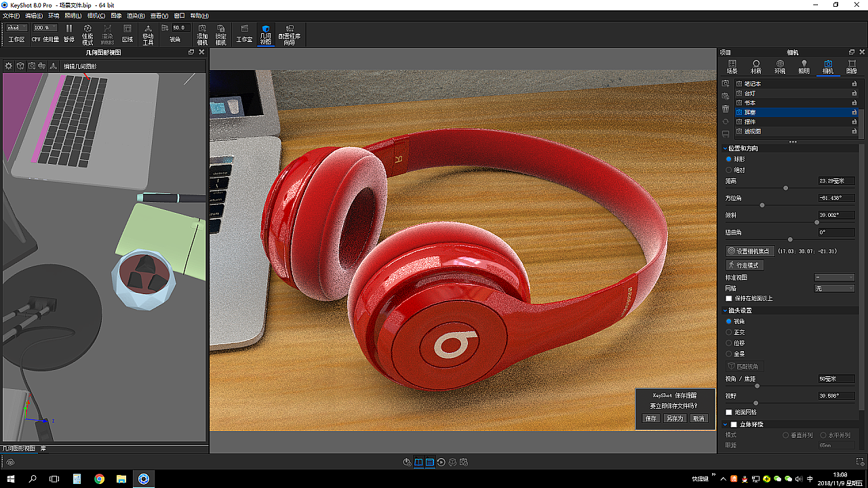Screen dimensions: 868x488
Task: Toggle 性能模式 performance mode
Action: pyautogui.click(x=87, y=34)
